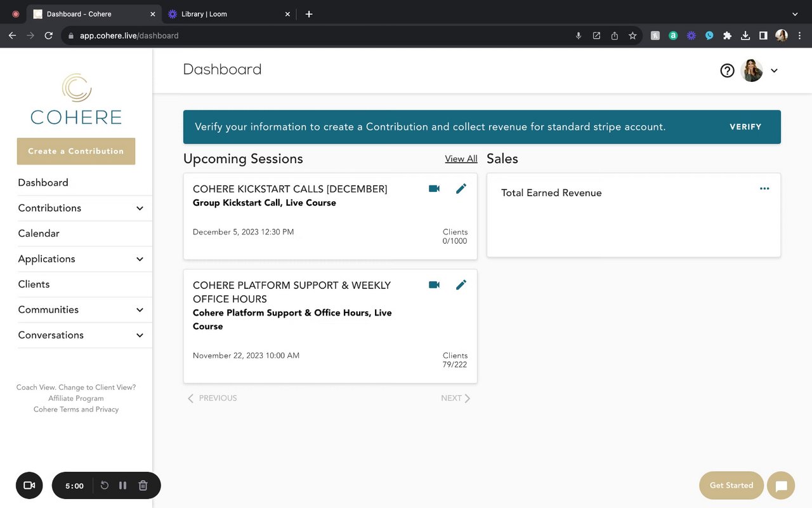Screen dimensions: 812x508
Task: Delete the Loom recording with trash icon
Action: [143, 485]
